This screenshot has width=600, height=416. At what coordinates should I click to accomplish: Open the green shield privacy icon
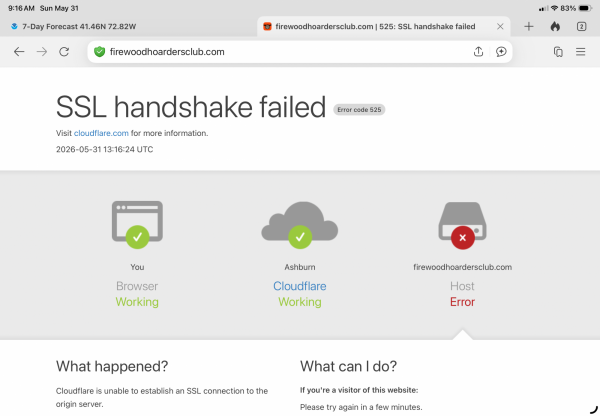(x=99, y=52)
